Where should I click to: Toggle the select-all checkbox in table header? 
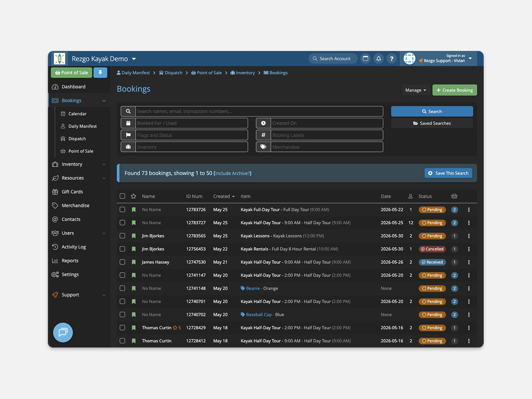pyautogui.click(x=122, y=196)
